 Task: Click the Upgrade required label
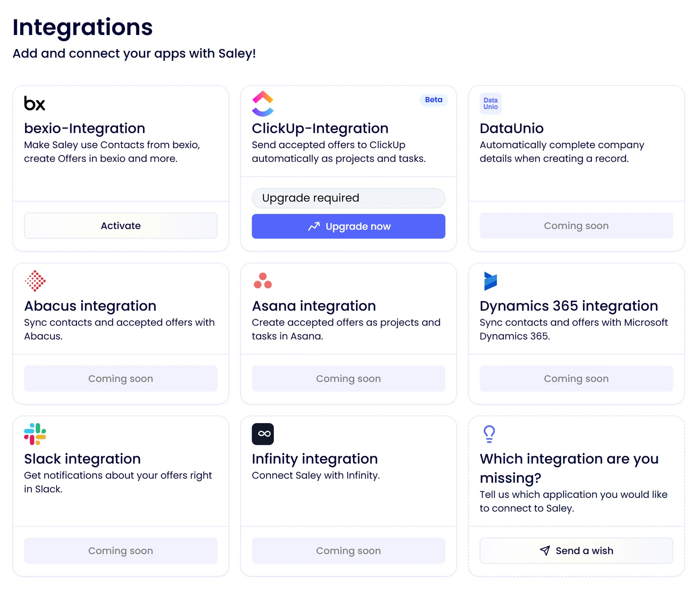[349, 198]
